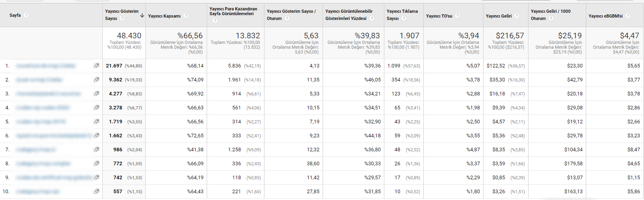Sort by Yayıncı Görüntülenebilir Gösterimleri Yüzdesi header
644x200 pixels.
(348, 15)
